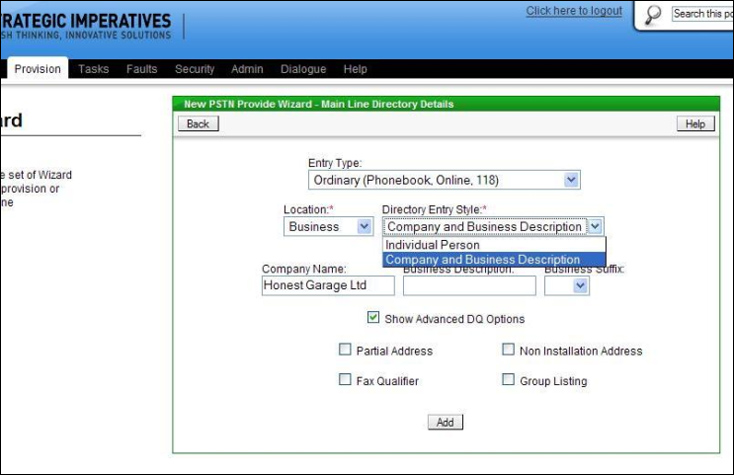Click the magnifying glass search icon
Viewport: 734px width, 475px height.
(653, 15)
